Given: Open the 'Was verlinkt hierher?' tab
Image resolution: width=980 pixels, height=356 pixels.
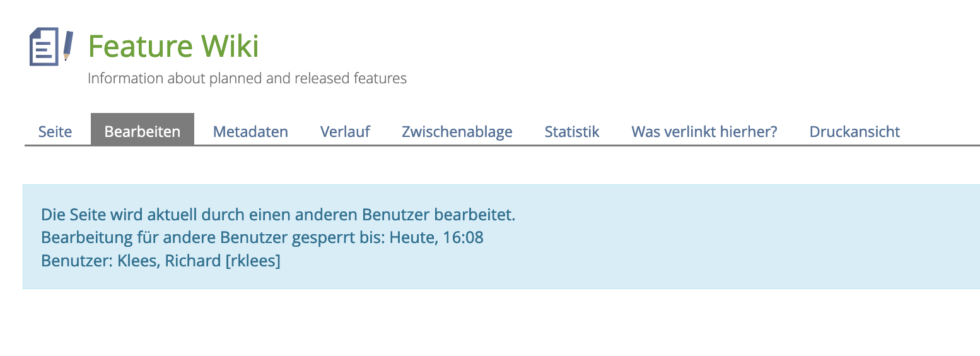Looking at the screenshot, I should tap(704, 131).
